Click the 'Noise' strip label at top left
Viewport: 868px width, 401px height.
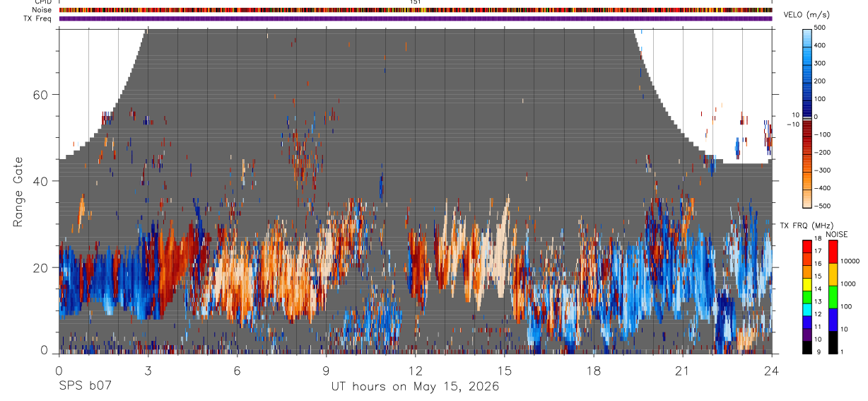pyautogui.click(x=42, y=10)
